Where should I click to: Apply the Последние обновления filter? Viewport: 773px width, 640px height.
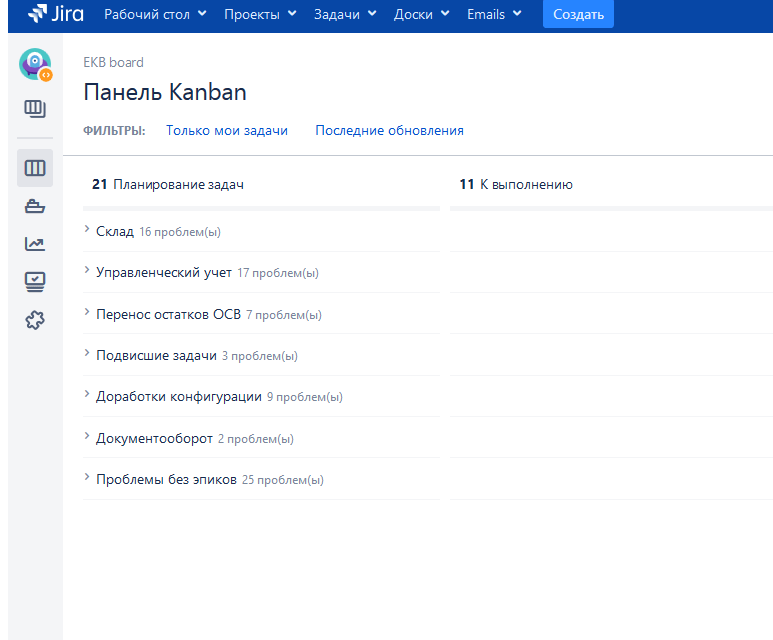pyautogui.click(x=389, y=131)
